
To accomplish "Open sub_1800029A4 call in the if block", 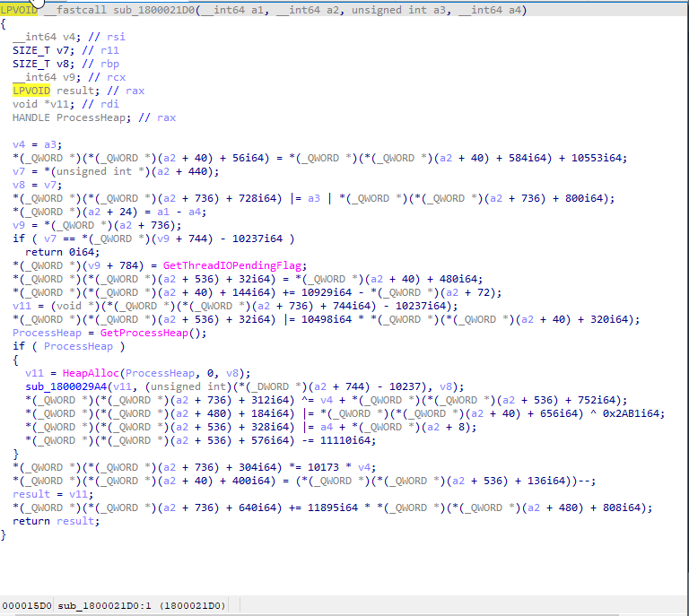I will [x=65, y=386].
